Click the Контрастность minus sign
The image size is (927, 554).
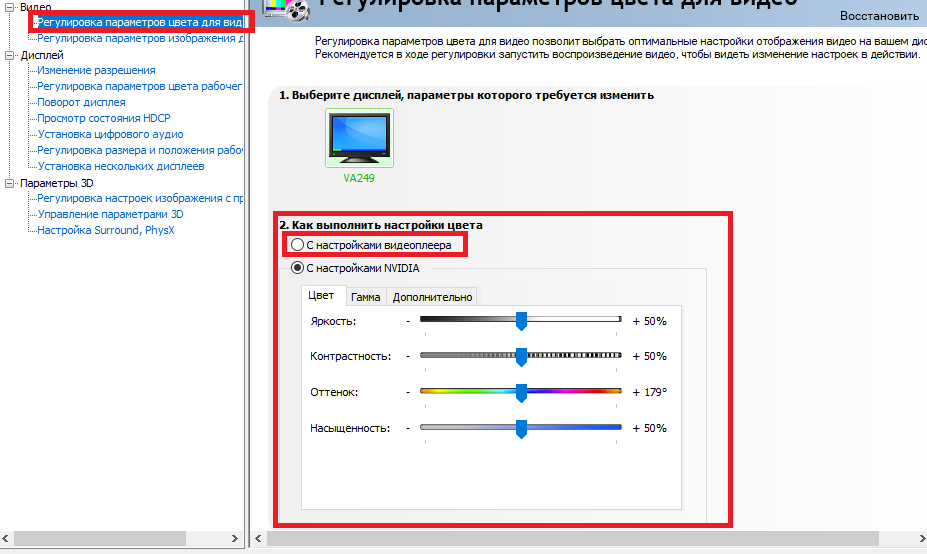[x=408, y=357]
